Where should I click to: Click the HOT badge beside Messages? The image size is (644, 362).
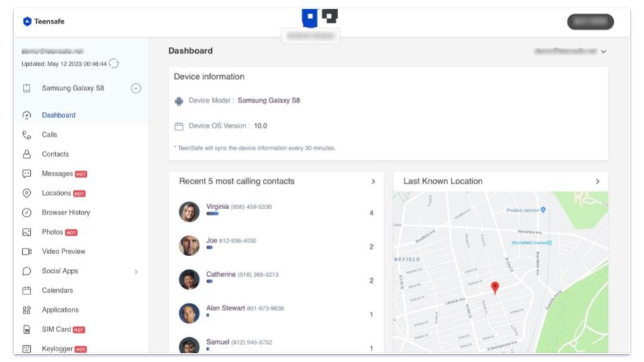pyautogui.click(x=81, y=174)
